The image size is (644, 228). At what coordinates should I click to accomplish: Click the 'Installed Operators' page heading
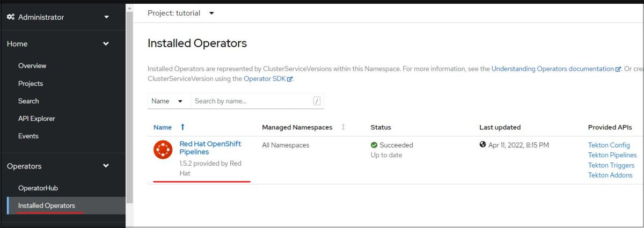(197, 43)
